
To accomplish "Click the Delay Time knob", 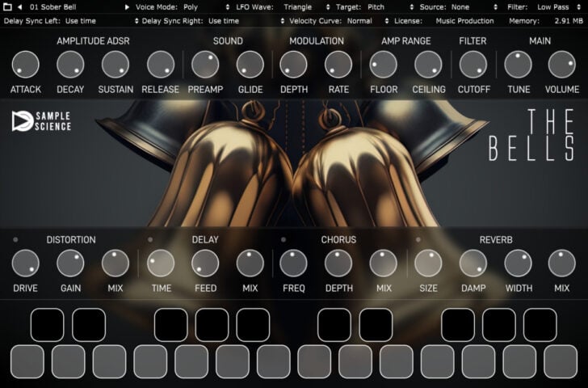I will click(x=161, y=263).
